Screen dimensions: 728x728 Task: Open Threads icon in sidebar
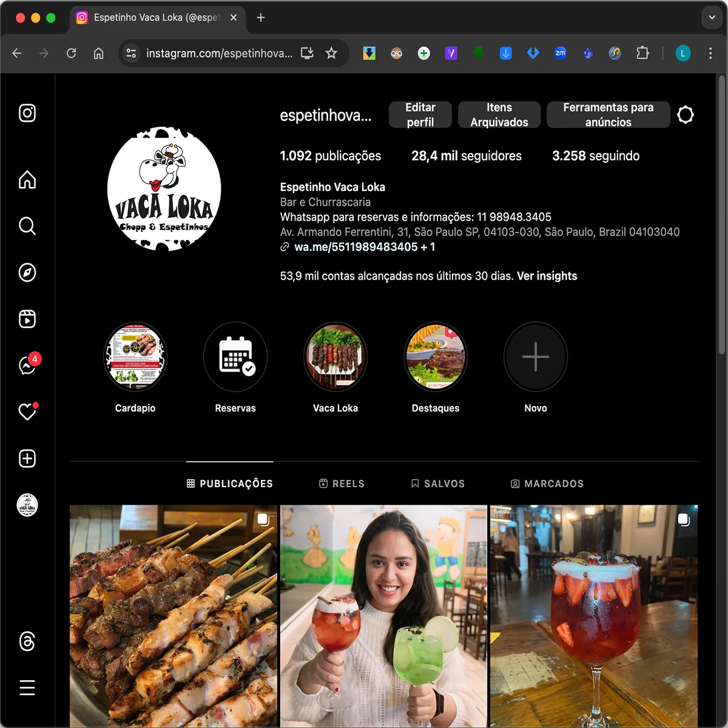pyautogui.click(x=27, y=641)
